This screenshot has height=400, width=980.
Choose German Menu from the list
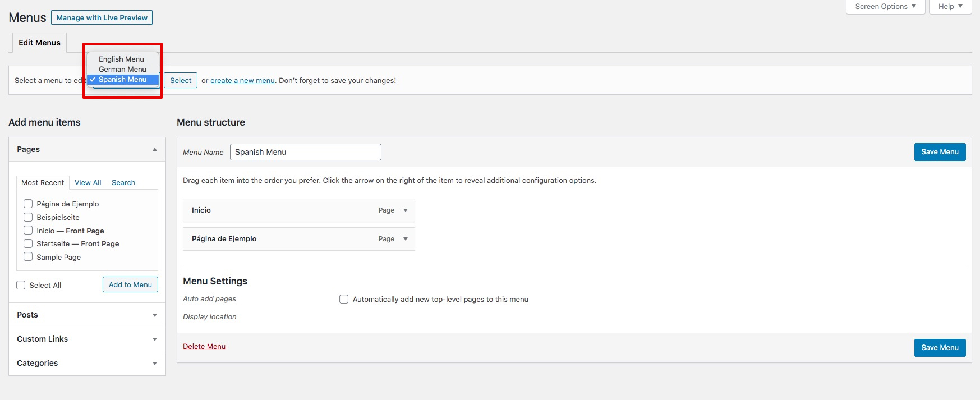pos(122,69)
